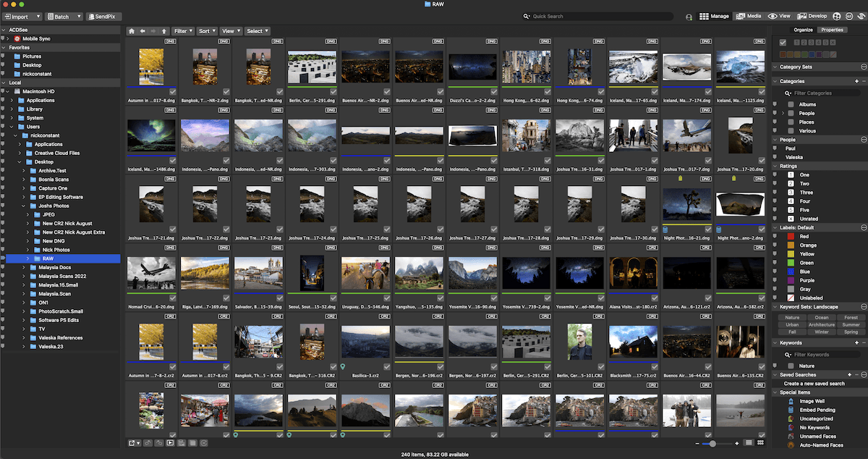This screenshot has height=459, width=868.
Task: Click the Home icon in the navigation bar
Action: click(x=131, y=31)
